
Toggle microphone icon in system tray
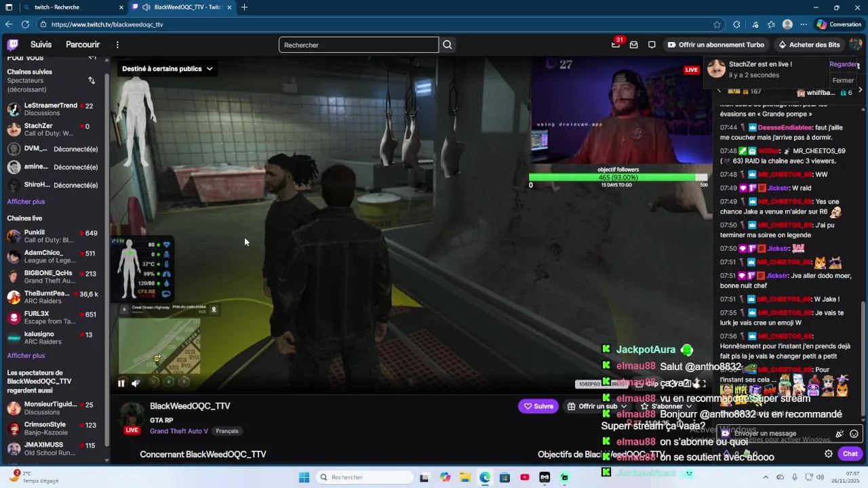tap(795, 477)
